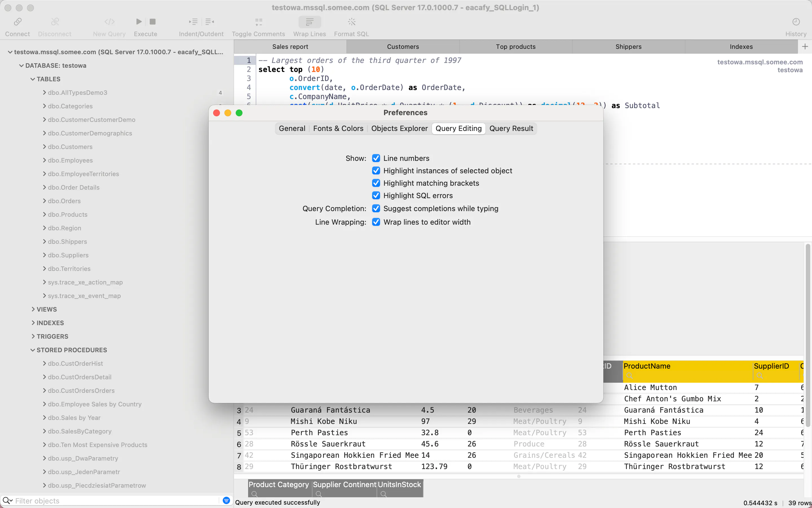Select dbo.CustOrderHist stored procedure
Screen dimensions: 812x508
76,364
